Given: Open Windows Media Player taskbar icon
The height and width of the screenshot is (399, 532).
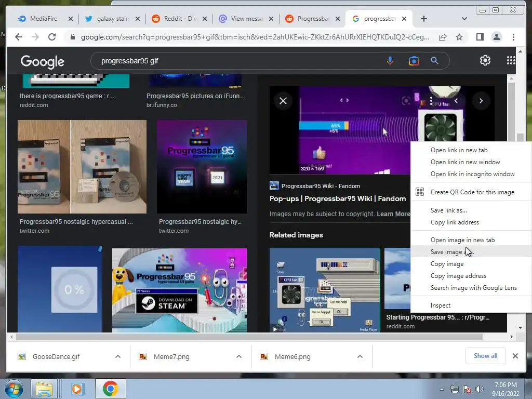Looking at the screenshot, I should [77, 389].
